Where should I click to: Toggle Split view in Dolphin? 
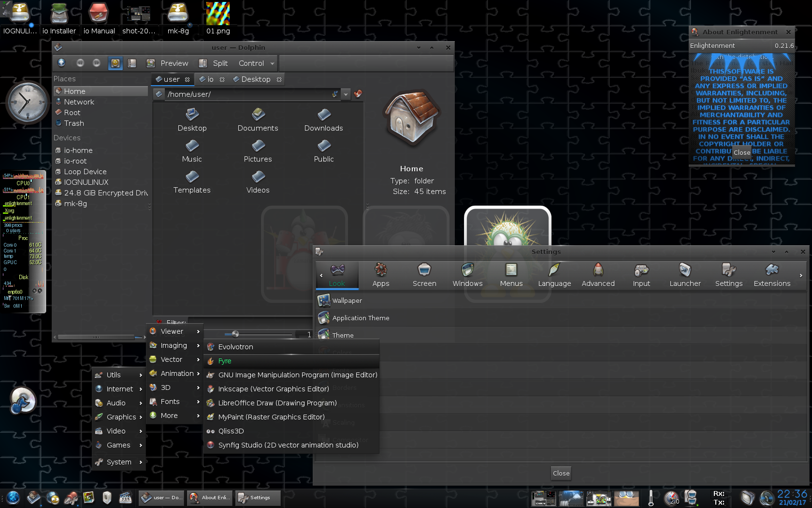(213, 63)
